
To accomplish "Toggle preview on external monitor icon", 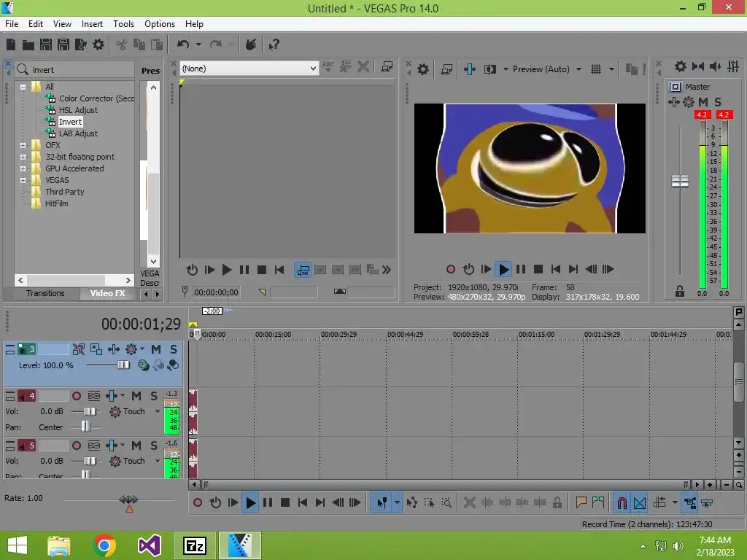I will pyautogui.click(x=446, y=69).
